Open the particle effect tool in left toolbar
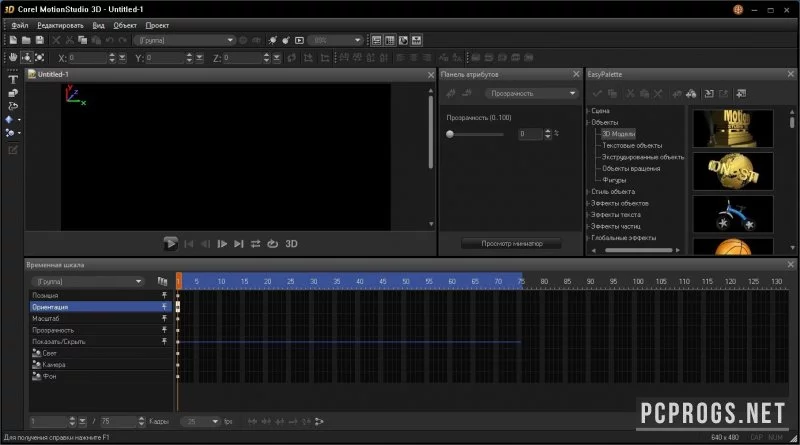The height and width of the screenshot is (445, 800). pos(10,133)
